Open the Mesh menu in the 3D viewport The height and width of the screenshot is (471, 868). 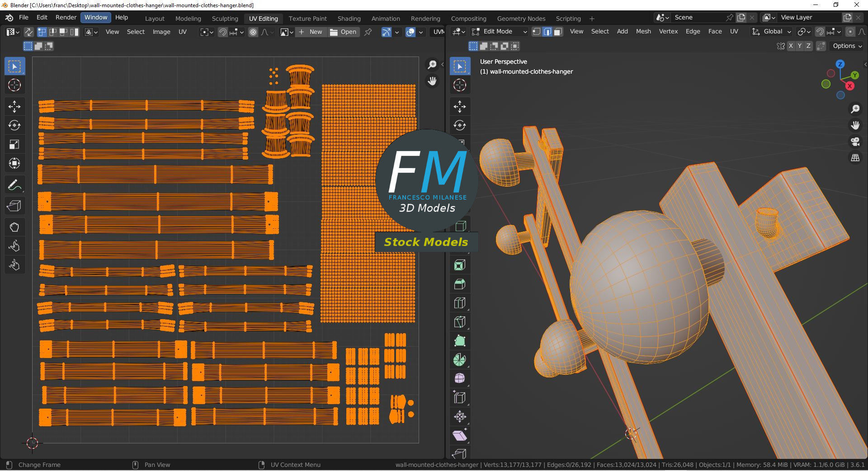click(x=643, y=32)
